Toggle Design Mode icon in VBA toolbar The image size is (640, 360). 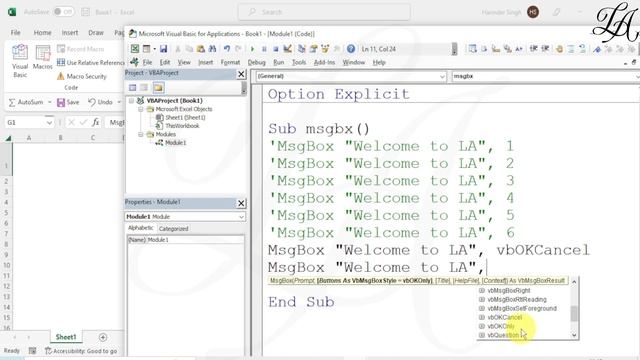click(x=287, y=49)
